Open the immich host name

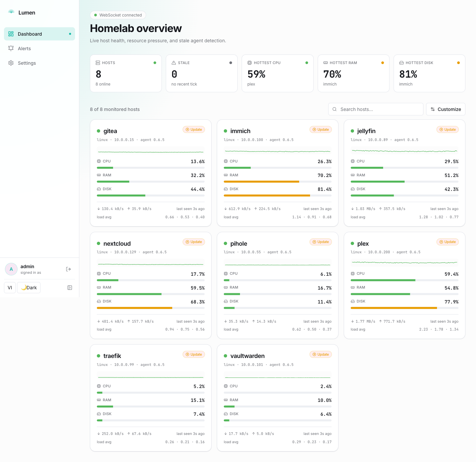240,131
